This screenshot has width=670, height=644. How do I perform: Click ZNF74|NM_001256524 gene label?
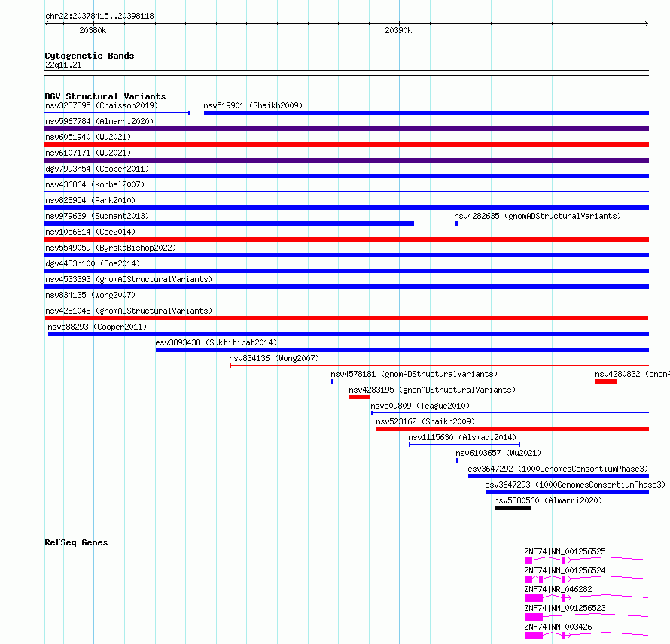click(565, 570)
